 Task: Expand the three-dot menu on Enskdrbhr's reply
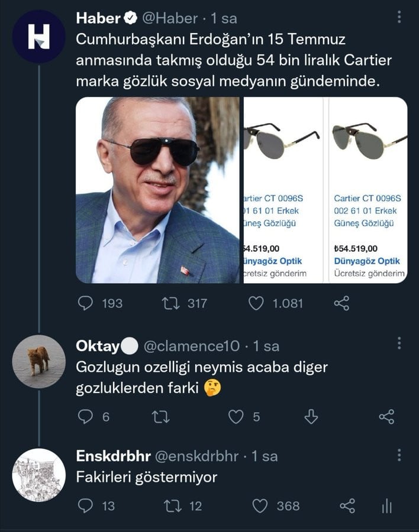point(399,455)
